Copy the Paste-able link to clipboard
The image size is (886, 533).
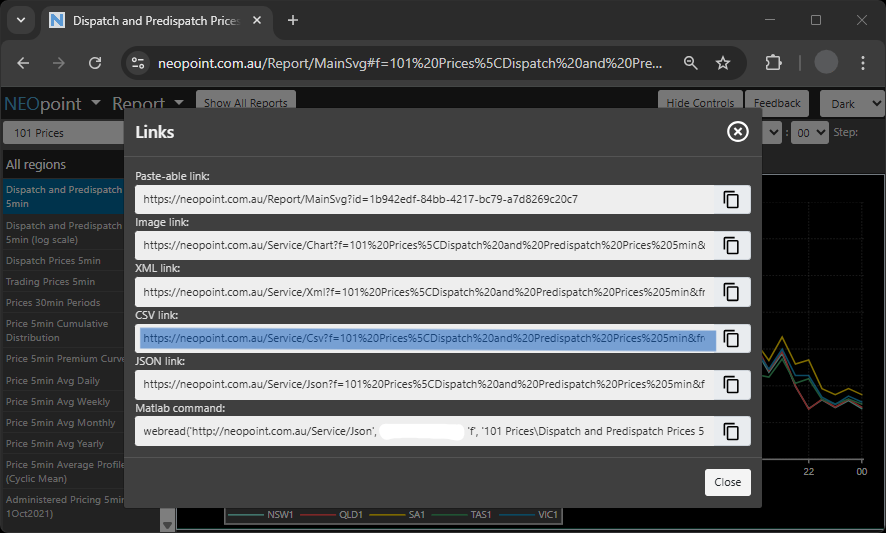[x=731, y=199]
